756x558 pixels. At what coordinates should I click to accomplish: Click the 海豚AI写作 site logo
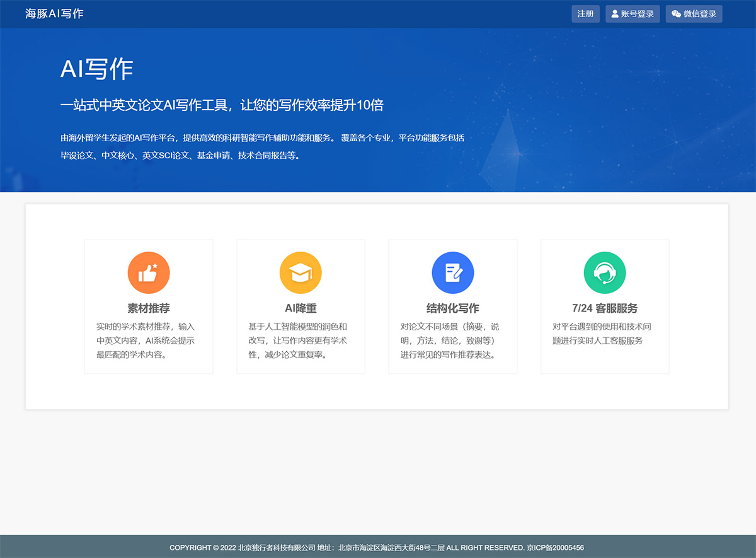tap(54, 14)
